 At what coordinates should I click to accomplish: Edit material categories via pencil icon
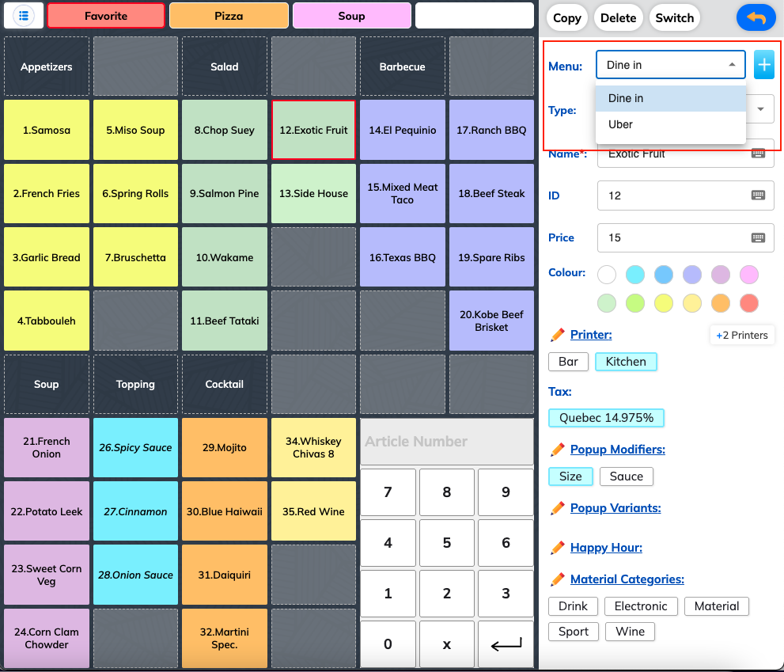(557, 579)
